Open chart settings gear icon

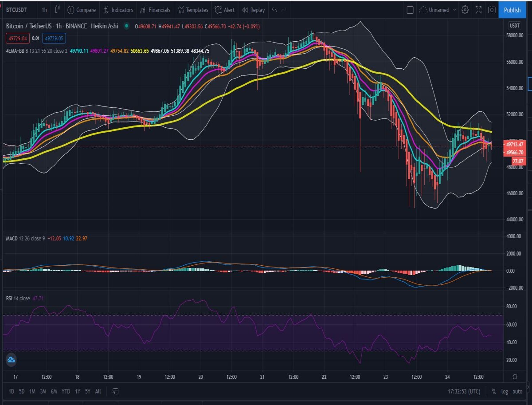click(x=465, y=10)
